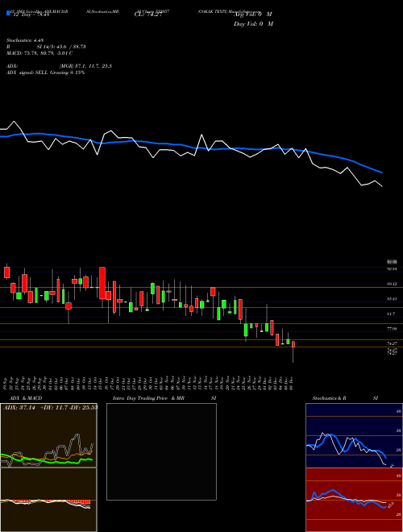Click the 81.7 price axis label
The image size is (403, 532).
coord(391,314)
